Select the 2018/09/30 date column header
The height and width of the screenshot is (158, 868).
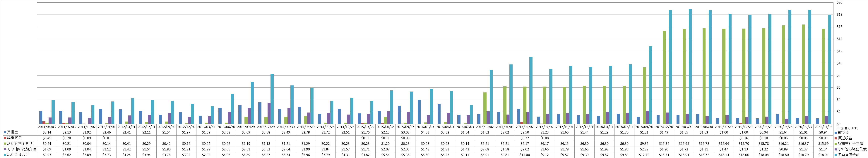644,127
